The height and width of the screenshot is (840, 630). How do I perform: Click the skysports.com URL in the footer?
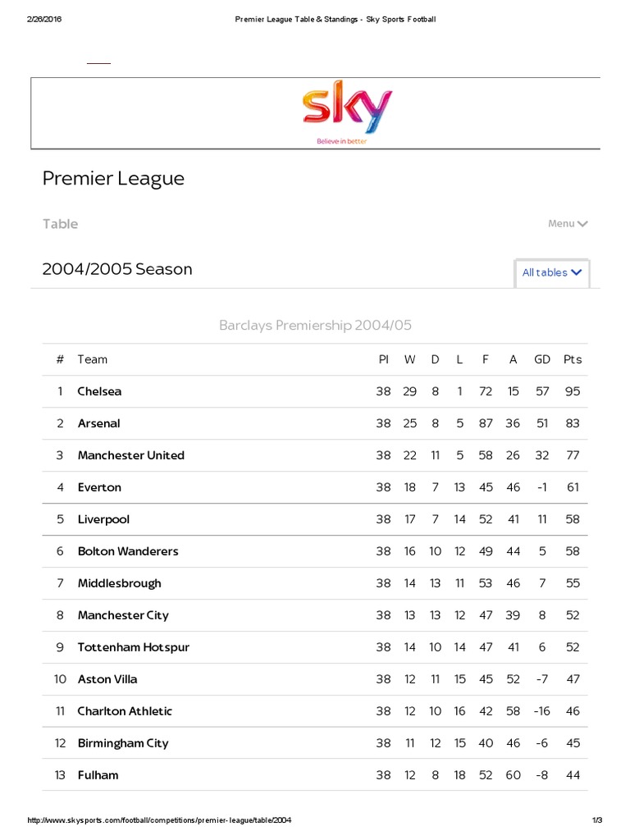160,820
